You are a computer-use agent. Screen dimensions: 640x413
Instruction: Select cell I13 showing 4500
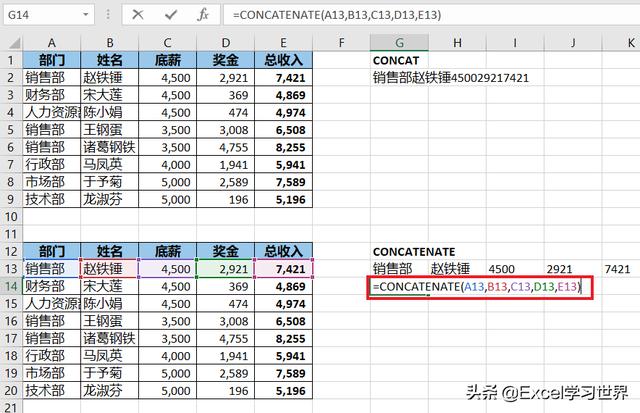click(515, 269)
